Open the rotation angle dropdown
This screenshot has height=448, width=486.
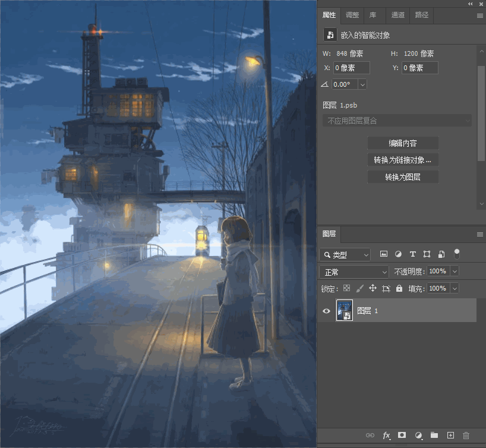click(362, 84)
